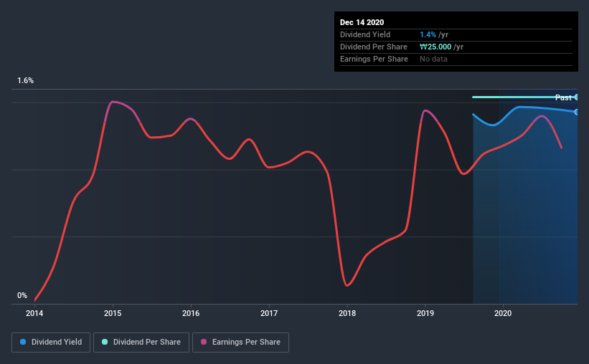The width and height of the screenshot is (589, 364).
Task: Click the 0% y-axis label
Action: point(22,296)
